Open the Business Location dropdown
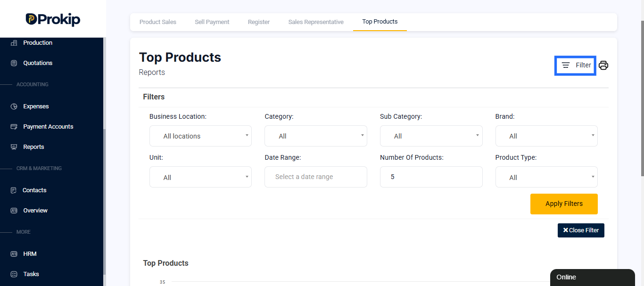This screenshot has height=286, width=644. [x=200, y=136]
